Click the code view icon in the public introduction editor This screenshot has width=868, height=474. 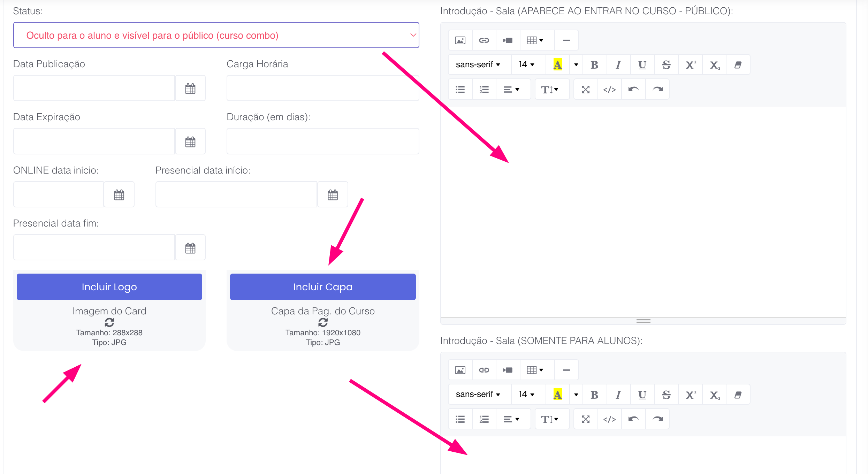click(x=609, y=90)
